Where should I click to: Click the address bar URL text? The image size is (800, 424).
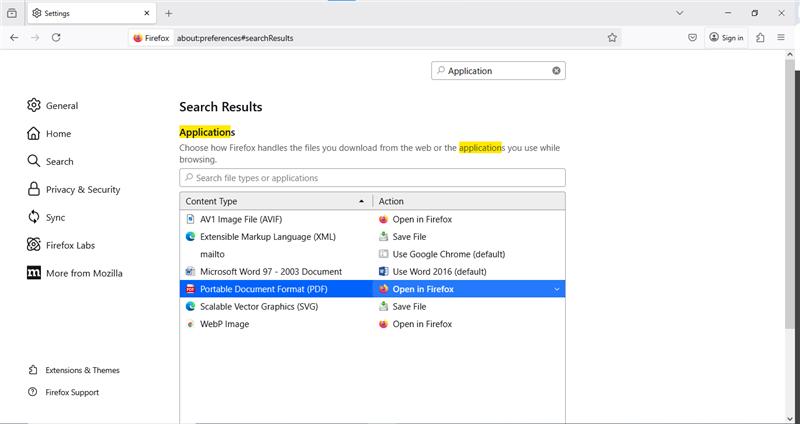click(x=235, y=38)
